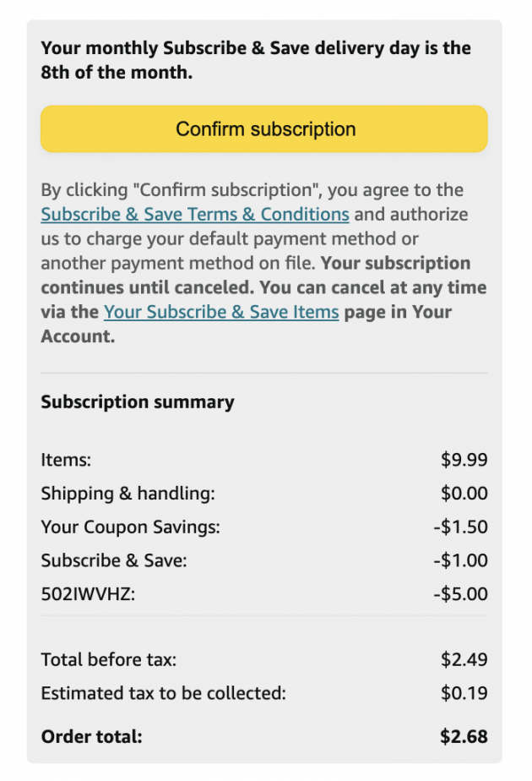Select the $0.00 shipping amount
This screenshot has width=532, height=781.
[x=464, y=494]
